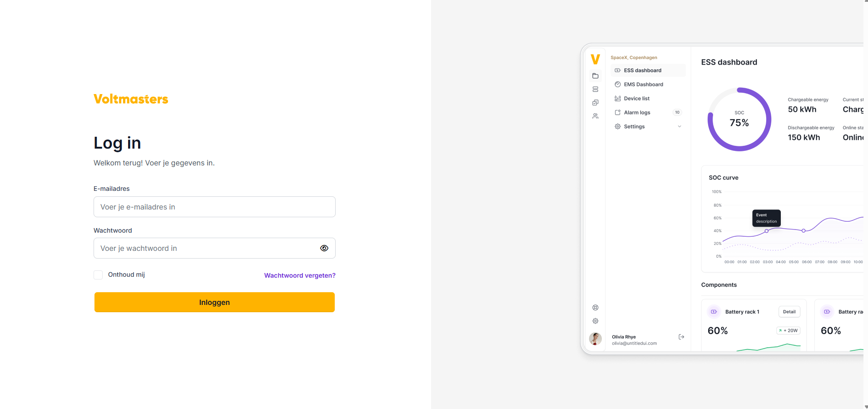Image resolution: width=868 pixels, height=409 pixels.
Task: Click the Voltmasters logo
Action: 131,99
